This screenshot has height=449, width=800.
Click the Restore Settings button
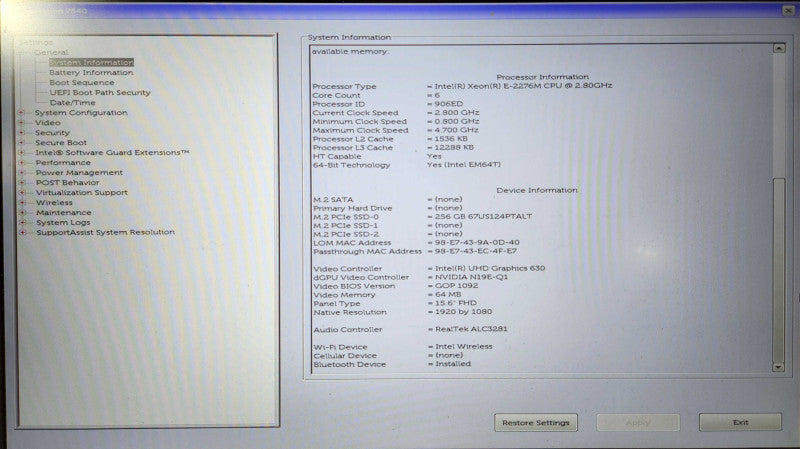[x=536, y=422]
